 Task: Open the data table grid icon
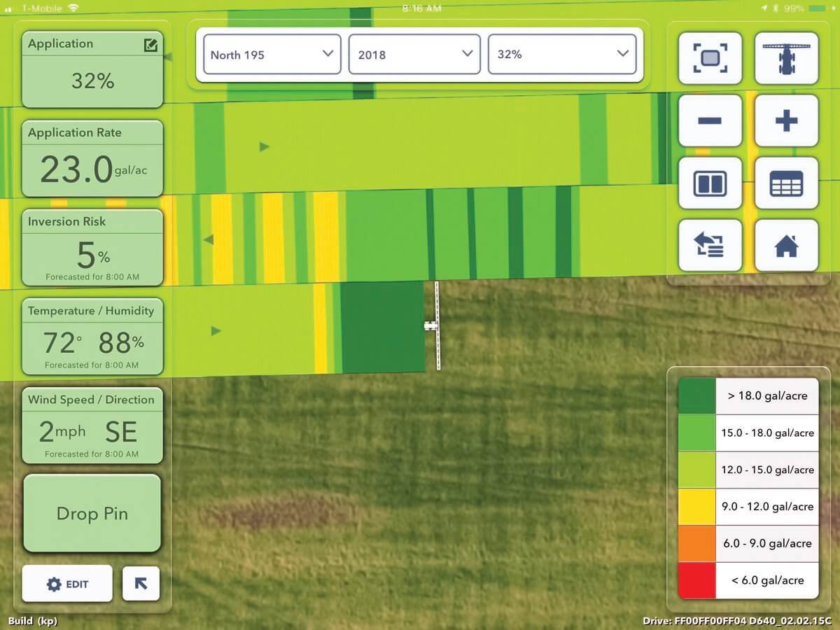pyautogui.click(x=787, y=183)
